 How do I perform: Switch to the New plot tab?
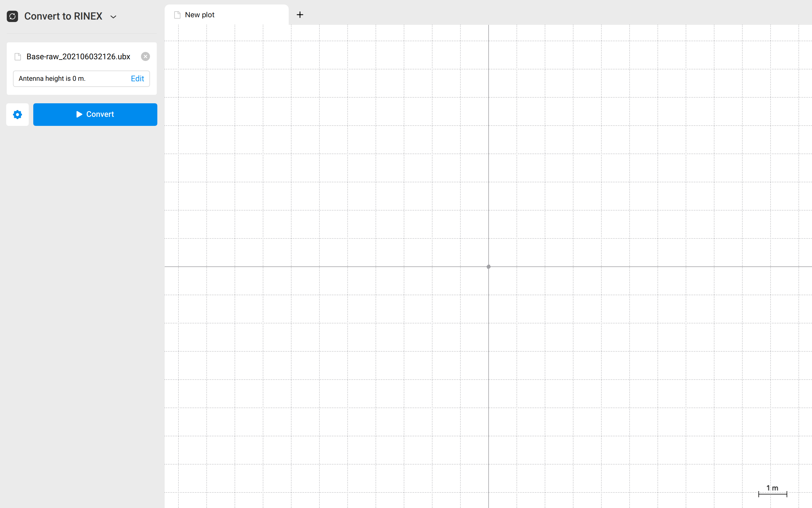pos(226,15)
